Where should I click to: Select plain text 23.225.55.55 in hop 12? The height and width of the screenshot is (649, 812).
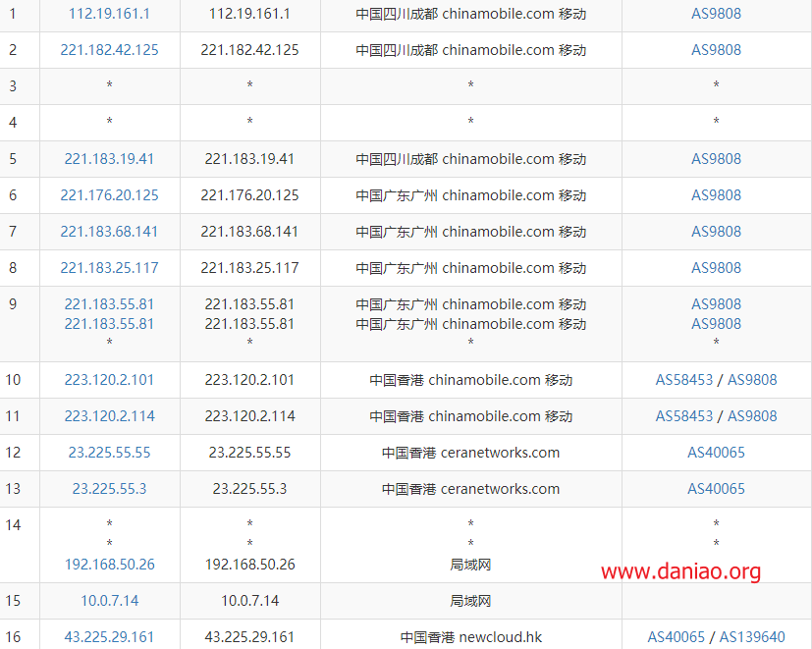249,453
